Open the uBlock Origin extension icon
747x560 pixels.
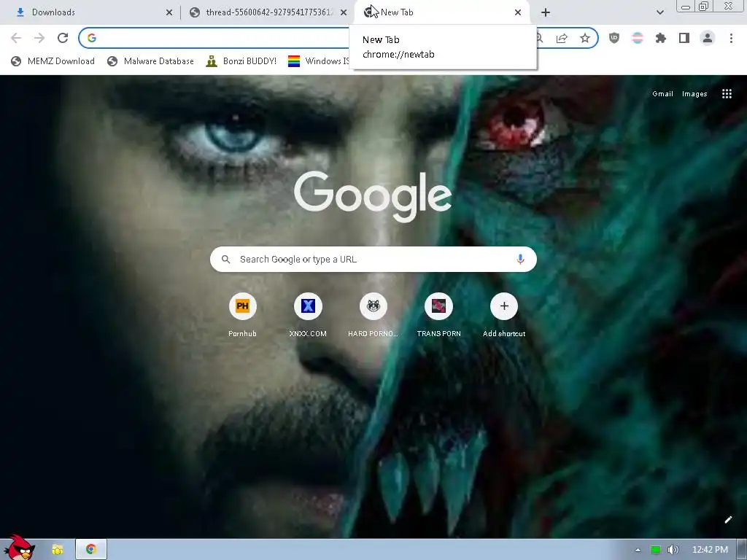[x=614, y=38]
